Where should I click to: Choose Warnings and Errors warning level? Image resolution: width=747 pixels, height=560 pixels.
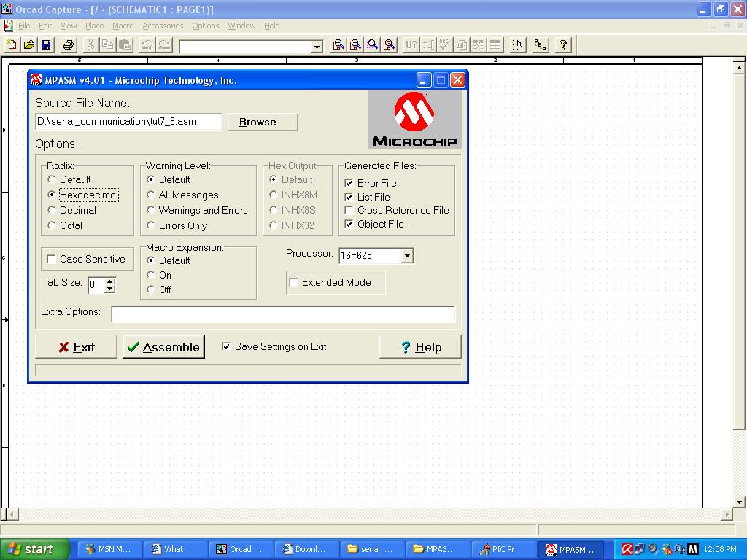tap(150, 210)
